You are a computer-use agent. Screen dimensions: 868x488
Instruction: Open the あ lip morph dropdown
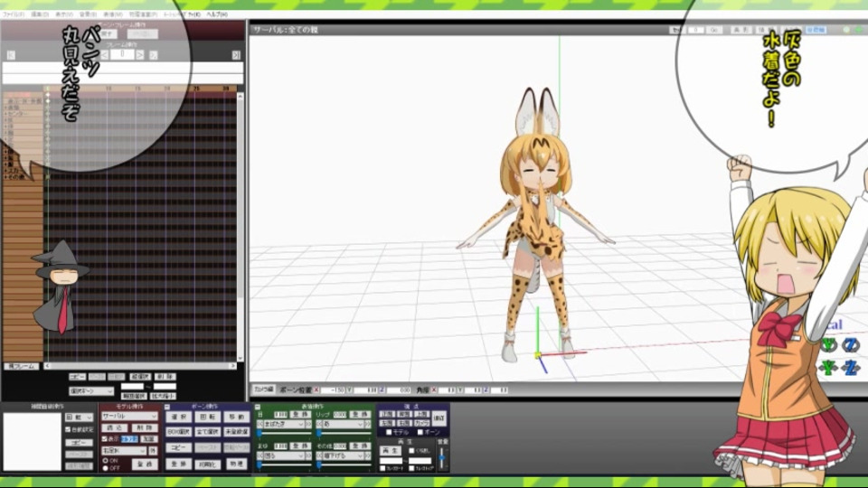tap(344, 425)
